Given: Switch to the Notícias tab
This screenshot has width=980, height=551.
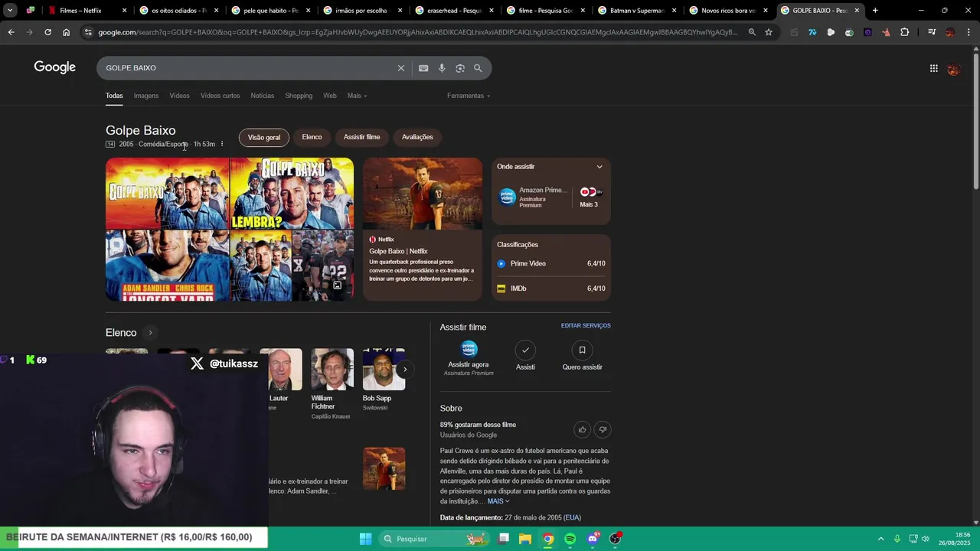Looking at the screenshot, I should pos(262,96).
